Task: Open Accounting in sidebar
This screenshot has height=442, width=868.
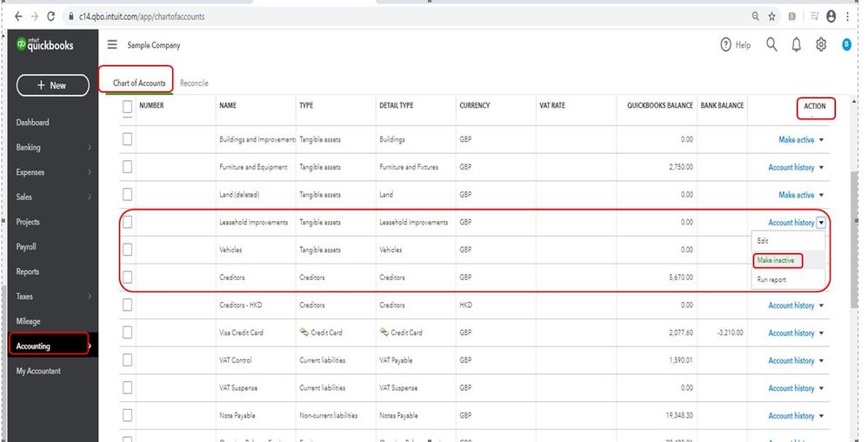Action: click(33, 346)
